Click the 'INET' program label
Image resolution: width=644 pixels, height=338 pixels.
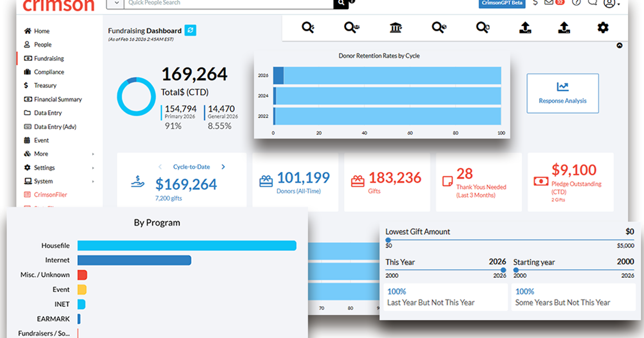62,304
